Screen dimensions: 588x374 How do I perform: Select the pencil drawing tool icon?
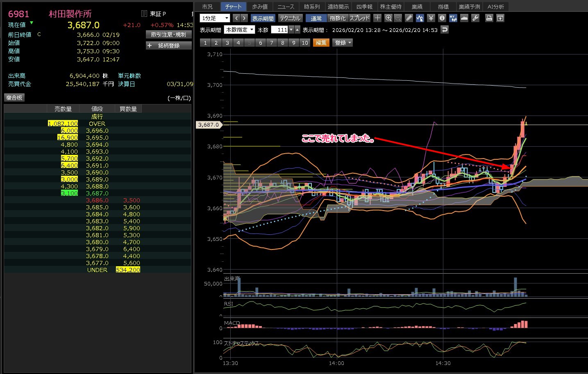click(409, 18)
